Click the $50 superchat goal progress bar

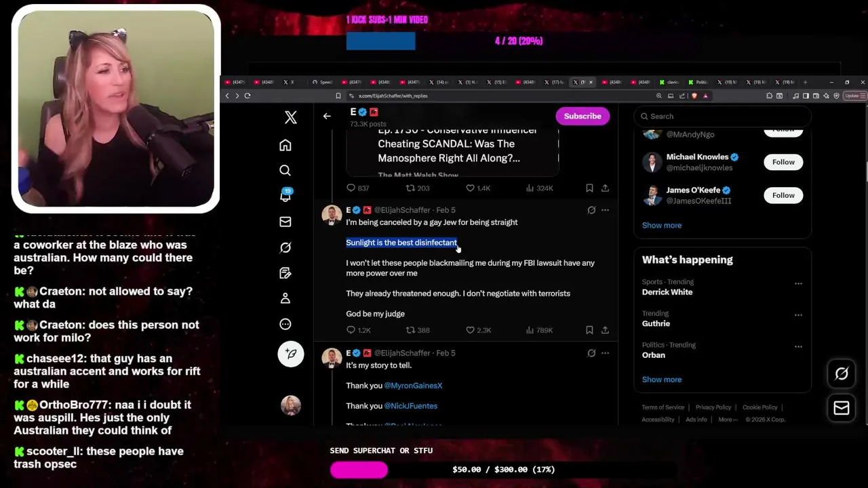[x=503, y=470]
